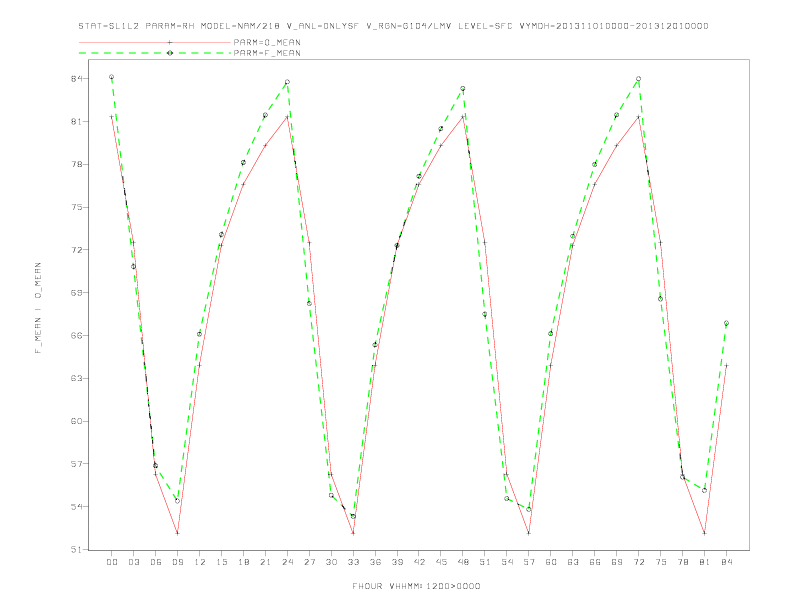The width and height of the screenshot is (792, 612).
Task: Click the O_MEAN plus marker at hour 09
Action: [x=177, y=533]
